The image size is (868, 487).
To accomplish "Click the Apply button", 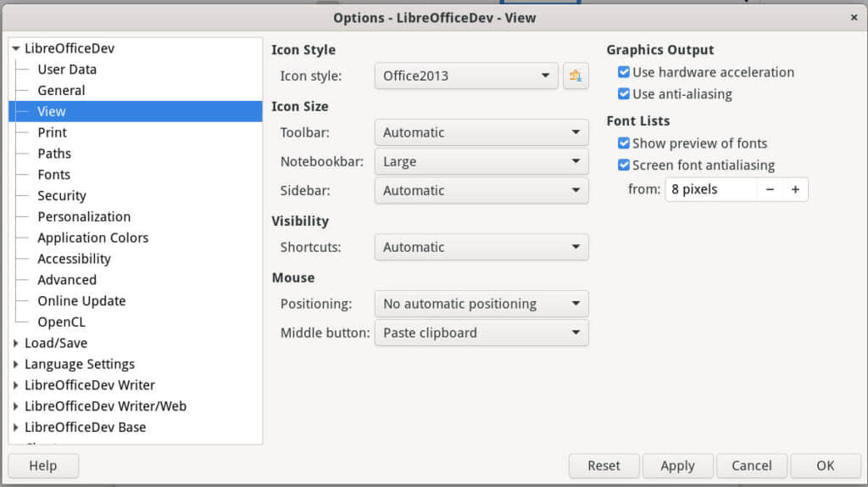I will click(x=677, y=466).
